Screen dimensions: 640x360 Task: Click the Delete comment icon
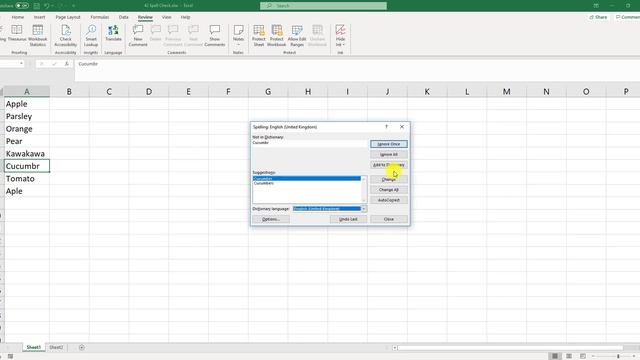pyautogui.click(x=156, y=30)
